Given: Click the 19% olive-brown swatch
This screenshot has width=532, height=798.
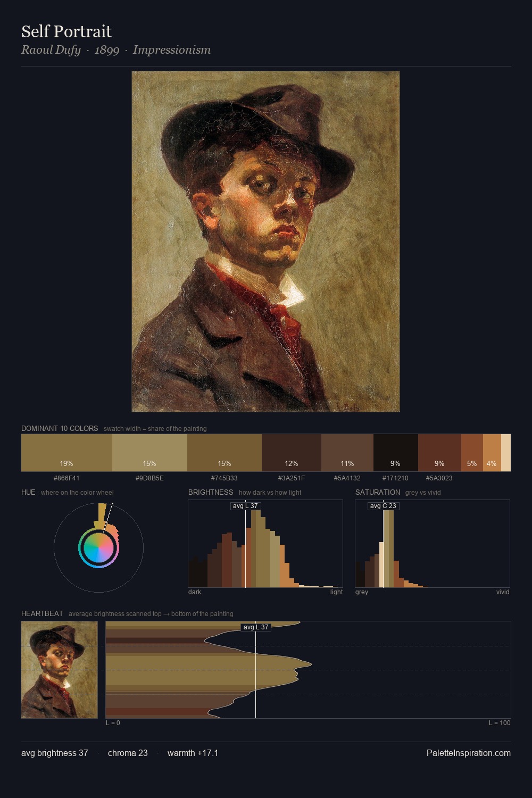Looking at the screenshot, I should 66,453.
